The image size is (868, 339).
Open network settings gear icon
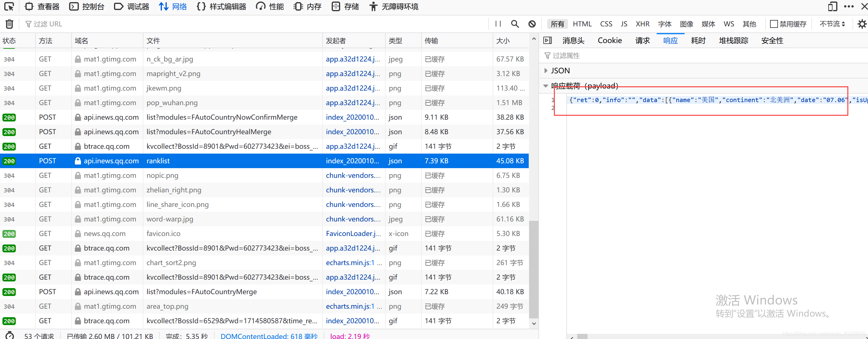click(862, 24)
